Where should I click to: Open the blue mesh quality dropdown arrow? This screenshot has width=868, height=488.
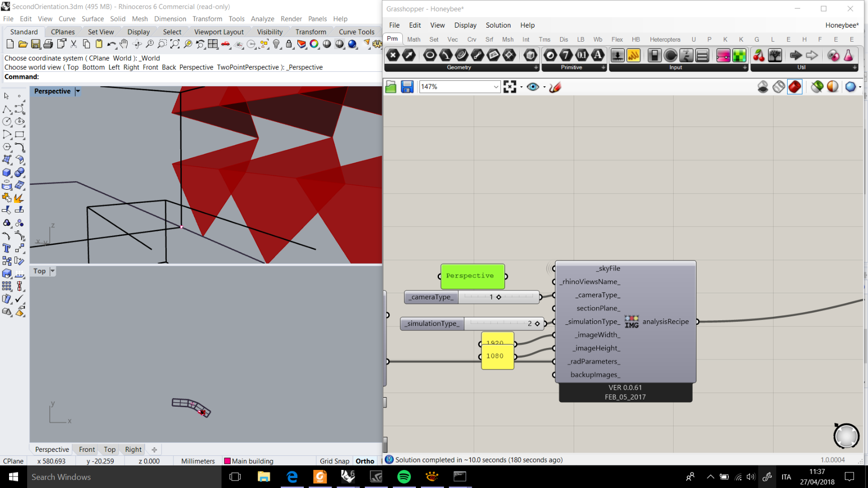tap(860, 87)
